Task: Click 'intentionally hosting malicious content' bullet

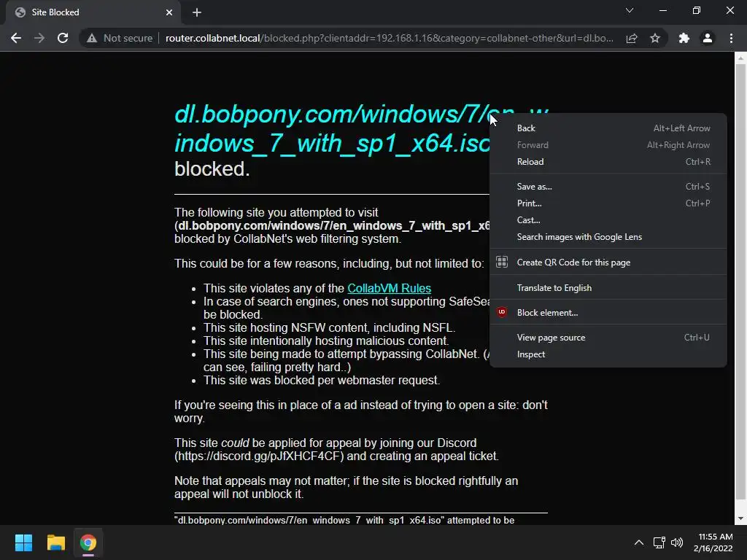Action: tap(326, 341)
